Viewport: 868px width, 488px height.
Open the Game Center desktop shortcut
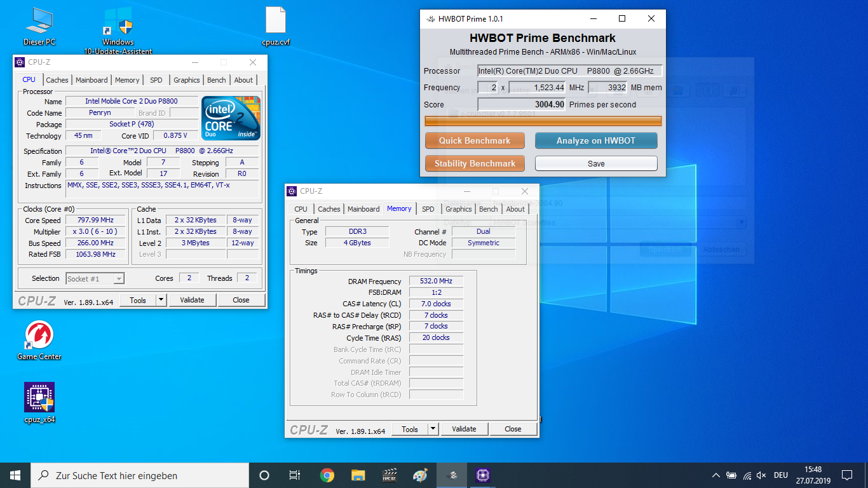pos(39,340)
